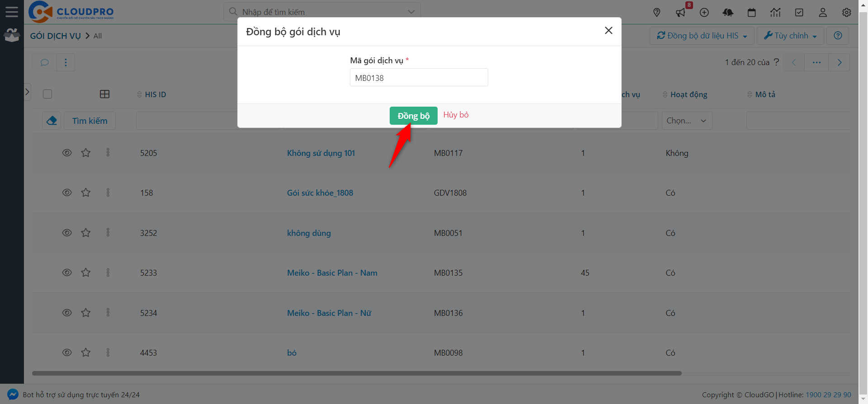Viewport: 868px width, 404px height.
Task: Open row 5234 more options dots
Action: [108, 313]
